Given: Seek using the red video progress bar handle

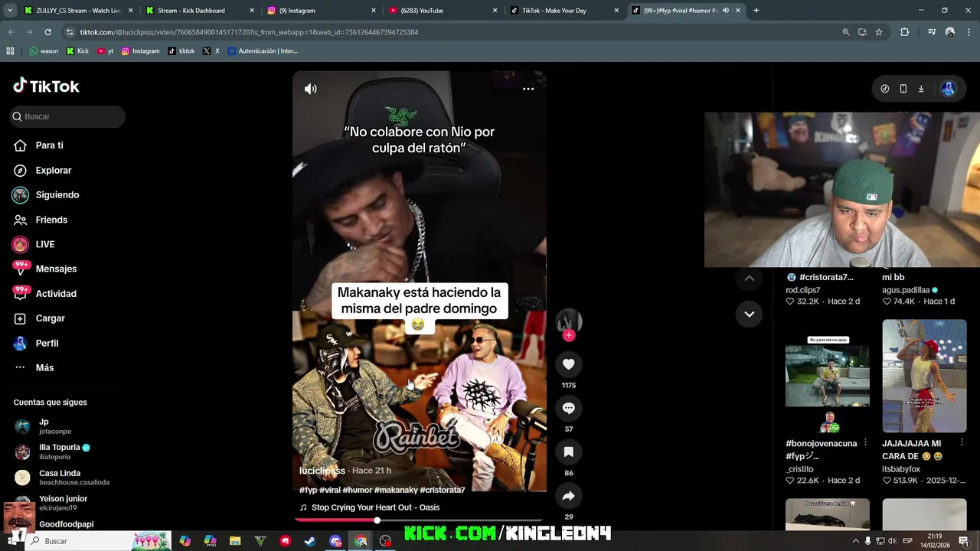Looking at the screenshot, I should point(377,520).
